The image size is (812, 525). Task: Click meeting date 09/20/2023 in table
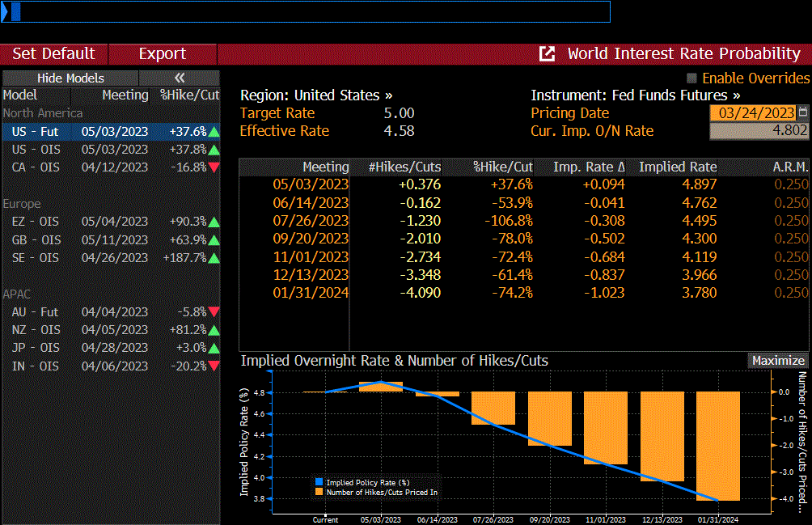pos(311,239)
